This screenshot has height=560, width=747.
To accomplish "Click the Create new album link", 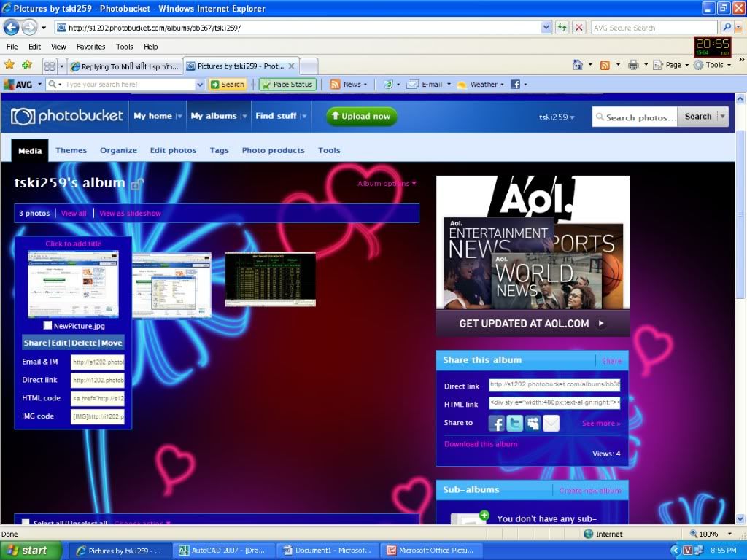I will point(589,491).
